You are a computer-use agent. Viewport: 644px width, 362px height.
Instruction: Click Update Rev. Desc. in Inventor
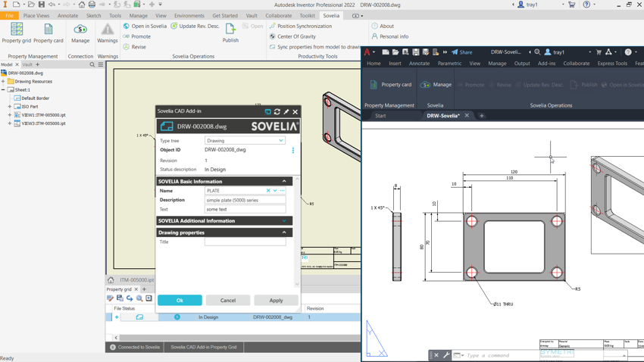[195, 26]
